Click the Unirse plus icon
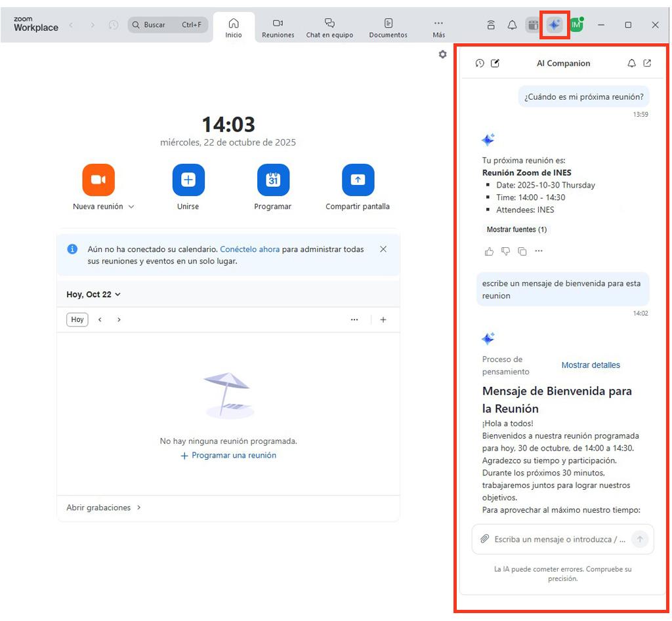The width and height of the screenshot is (672, 621). pos(188,180)
